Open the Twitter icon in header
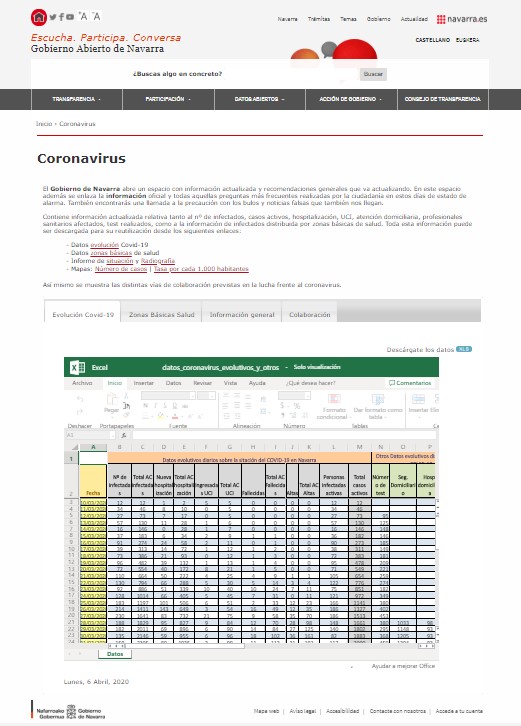521x726 pixels. [x=53, y=17]
